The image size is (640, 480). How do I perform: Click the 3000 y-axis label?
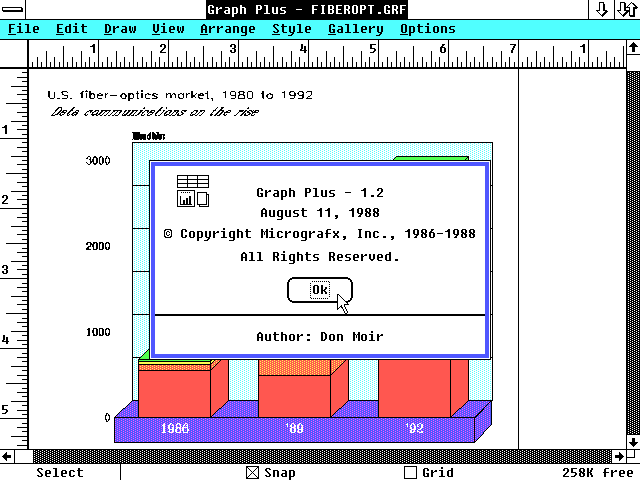(x=98, y=160)
